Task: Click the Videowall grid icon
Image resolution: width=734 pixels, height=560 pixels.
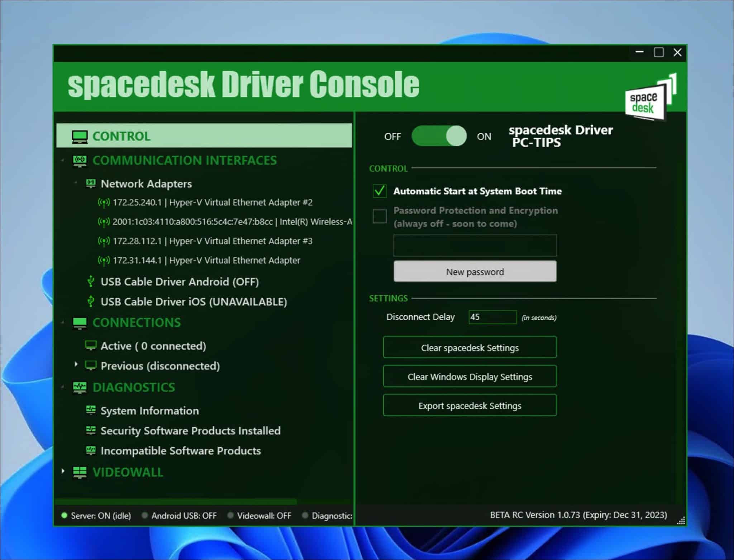Action: point(80,472)
